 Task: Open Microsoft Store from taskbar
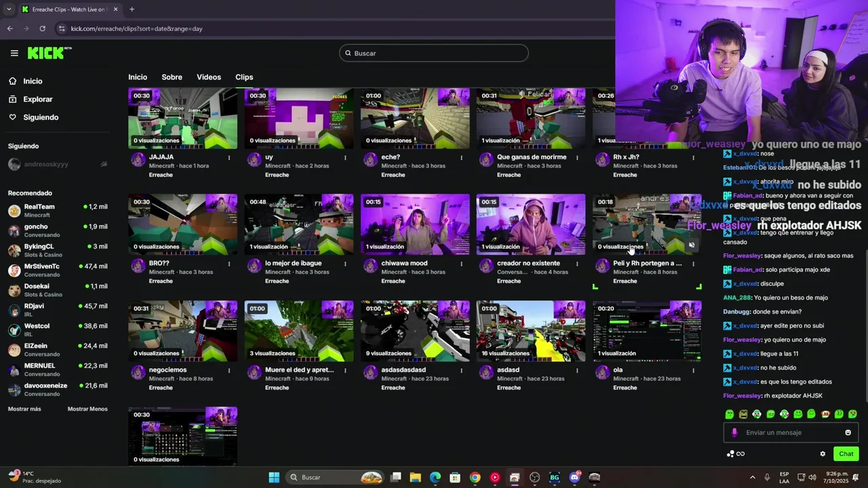click(x=455, y=477)
